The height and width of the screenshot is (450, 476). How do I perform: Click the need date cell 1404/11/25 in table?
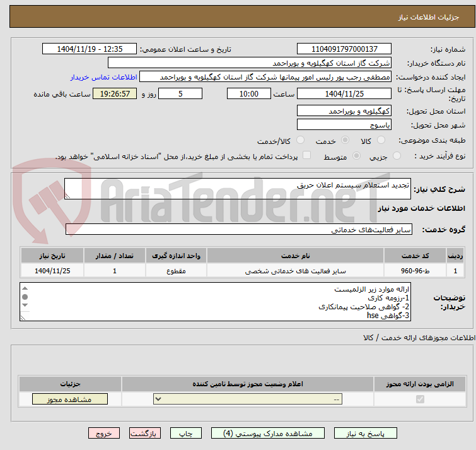(52, 271)
